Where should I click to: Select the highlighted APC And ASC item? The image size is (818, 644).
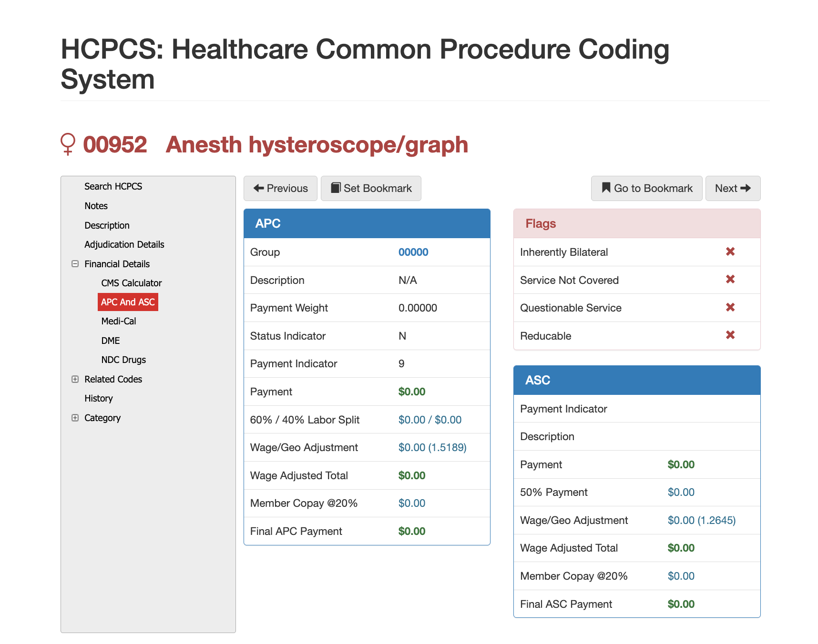coord(128,302)
